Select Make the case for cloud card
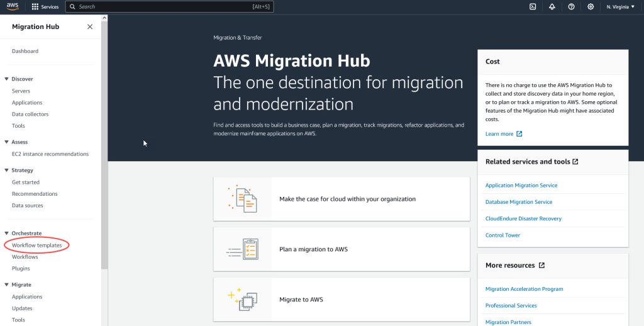644x326 pixels. pyautogui.click(x=341, y=199)
